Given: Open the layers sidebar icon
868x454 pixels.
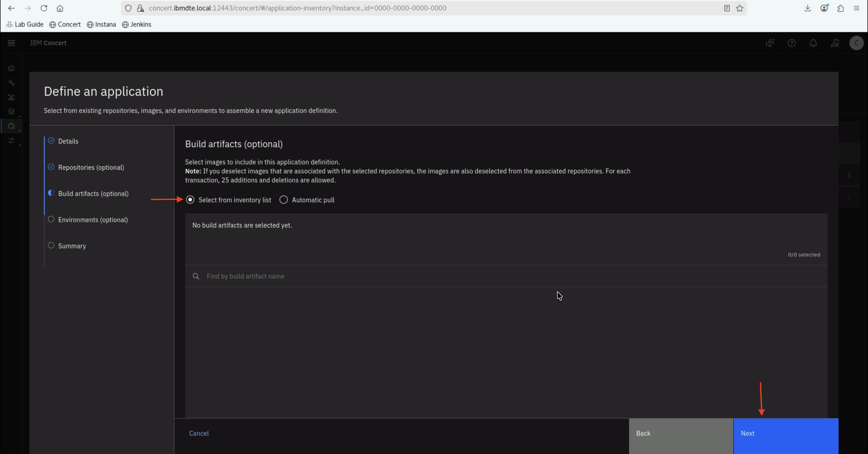Looking at the screenshot, I should (11, 111).
